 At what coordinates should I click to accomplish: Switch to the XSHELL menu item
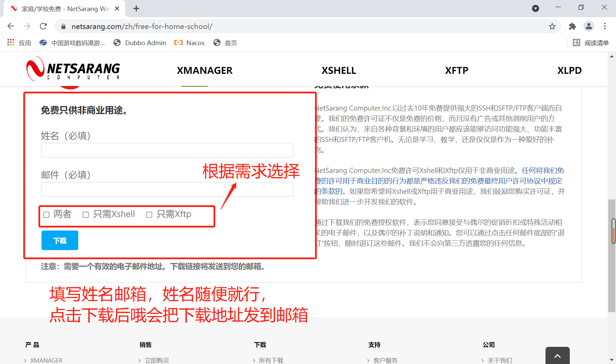[339, 70]
